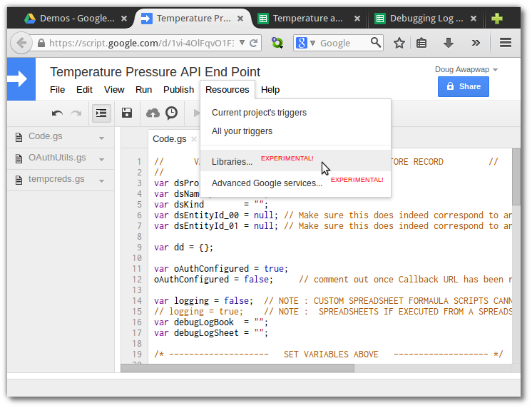Expand Code.gs file dropdown arrow
532x408 pixels.
(x=101, y=138)
